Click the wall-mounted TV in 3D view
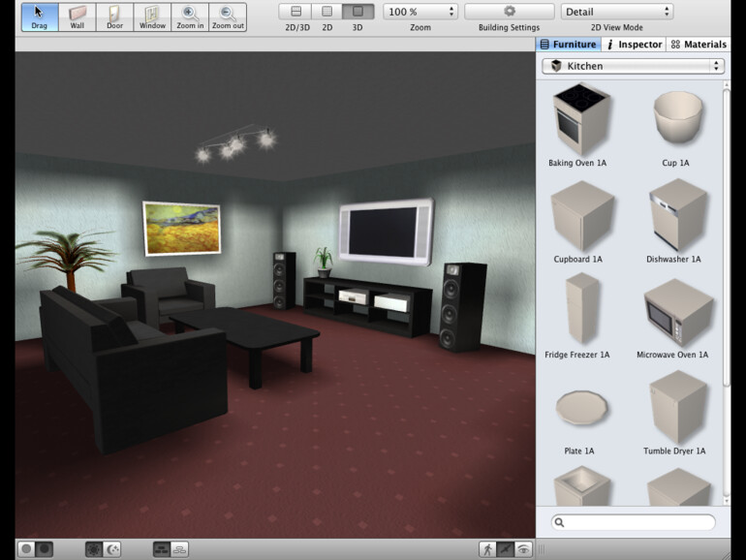This screenshot has height=560, width=746. (x=386, y=232)
